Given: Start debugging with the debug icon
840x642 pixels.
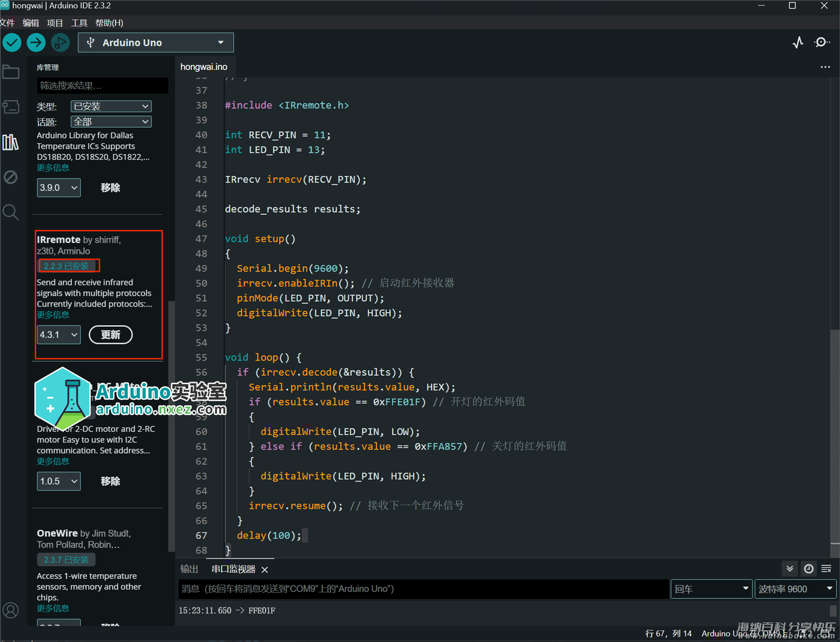Looking at the screenshot, I should click(x=60, y=43).
